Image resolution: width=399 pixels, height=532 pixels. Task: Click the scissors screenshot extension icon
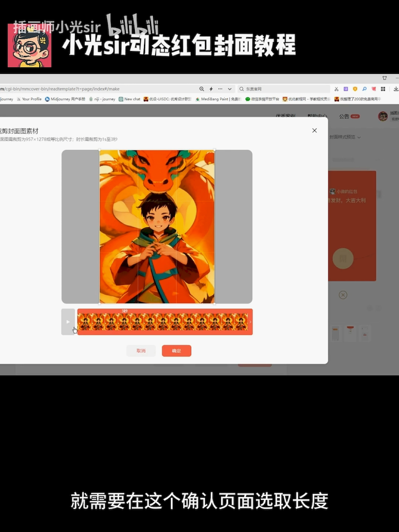[336, 89]
